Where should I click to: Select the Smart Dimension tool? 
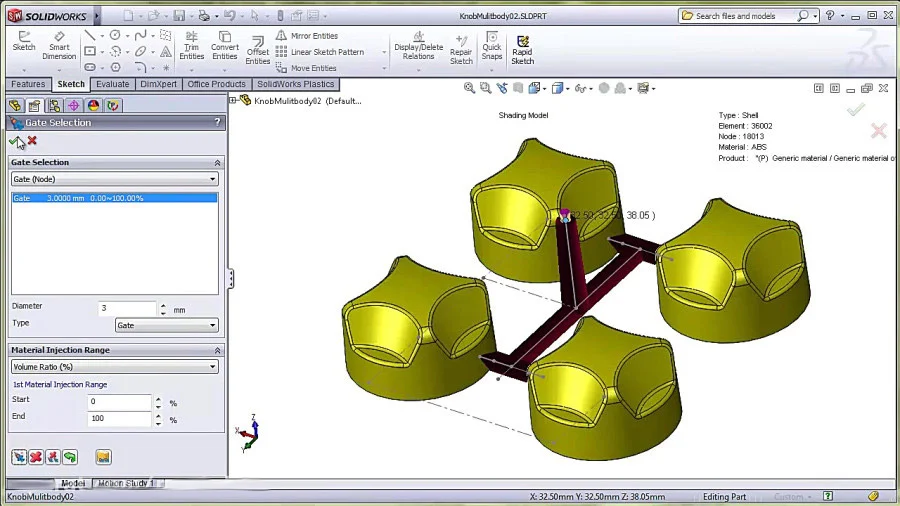(59, 45)
